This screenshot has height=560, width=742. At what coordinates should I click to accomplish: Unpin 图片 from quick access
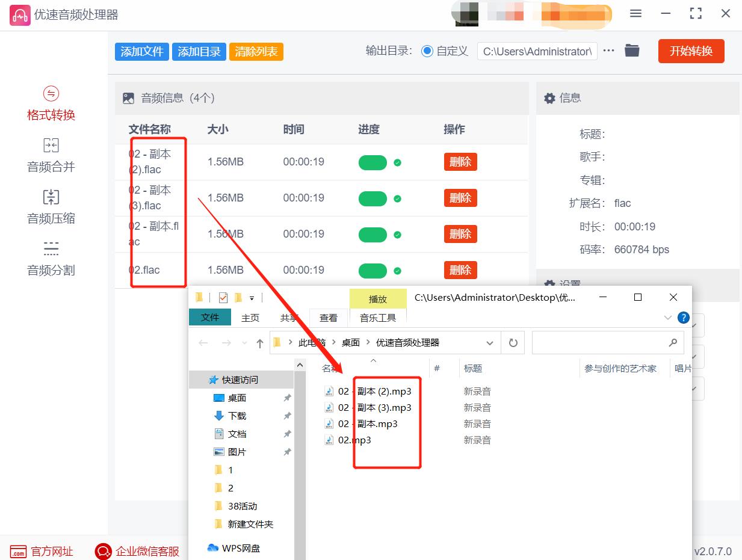pos(287,451)
